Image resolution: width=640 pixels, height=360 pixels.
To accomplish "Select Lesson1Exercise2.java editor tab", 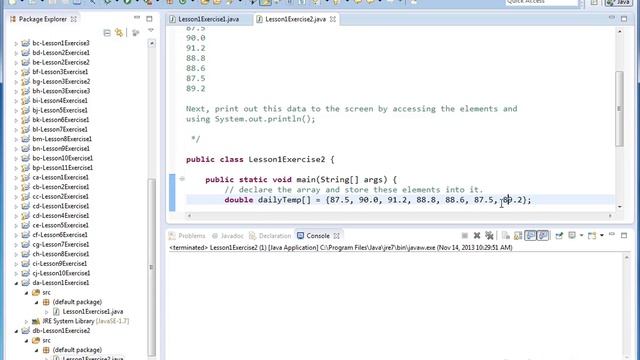I will click(295, 19).
